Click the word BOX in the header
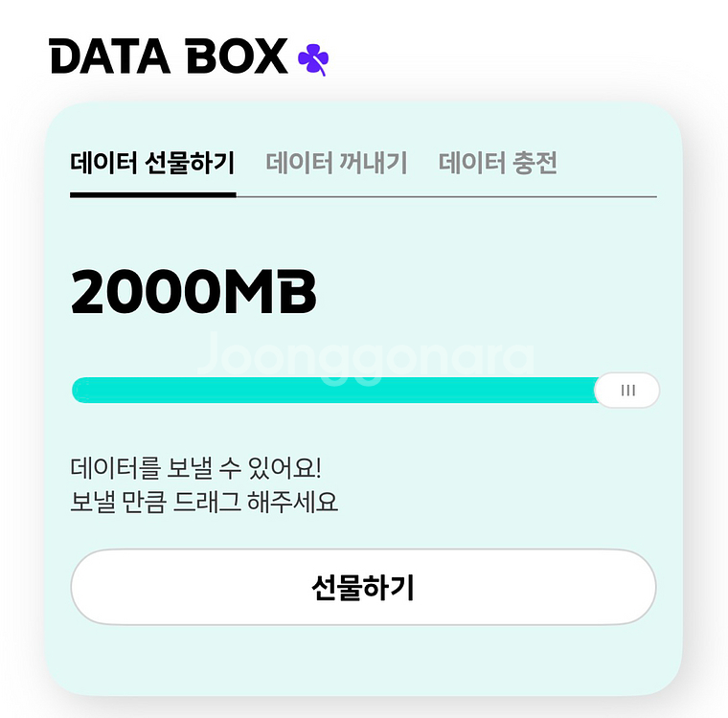 (237, 56)
